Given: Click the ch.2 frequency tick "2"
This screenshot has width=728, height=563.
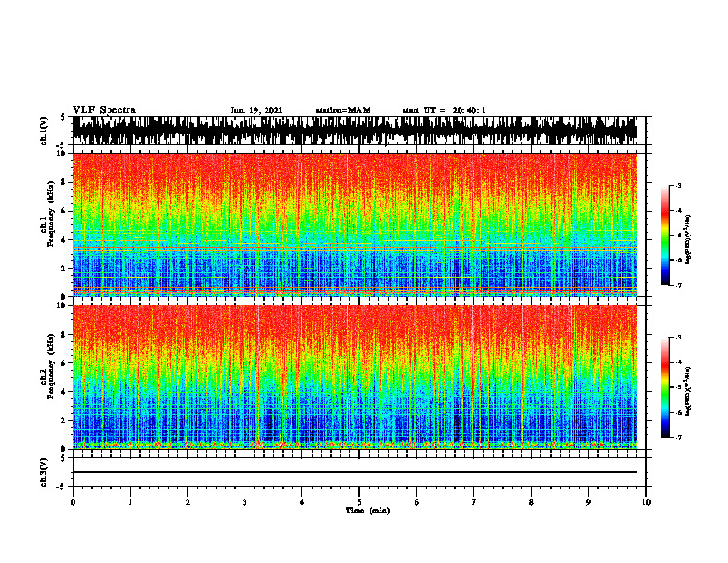Looking at the screenshot, I should point(64,420).
